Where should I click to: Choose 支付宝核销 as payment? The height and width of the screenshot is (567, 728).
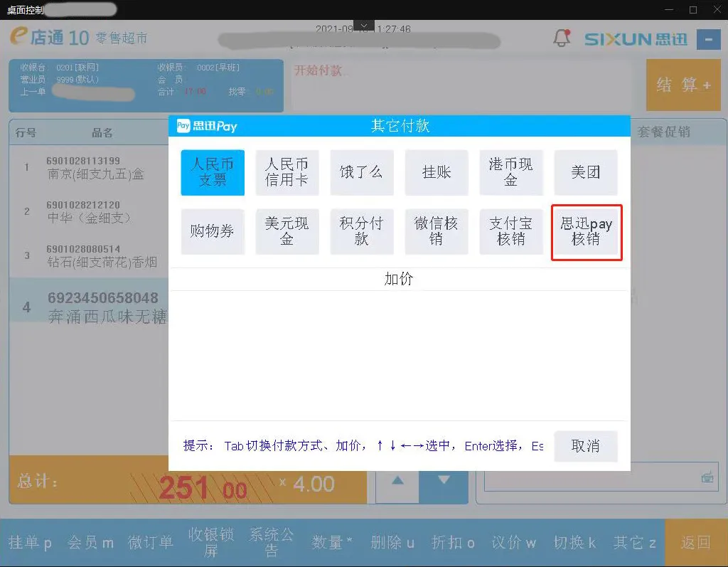511,231
